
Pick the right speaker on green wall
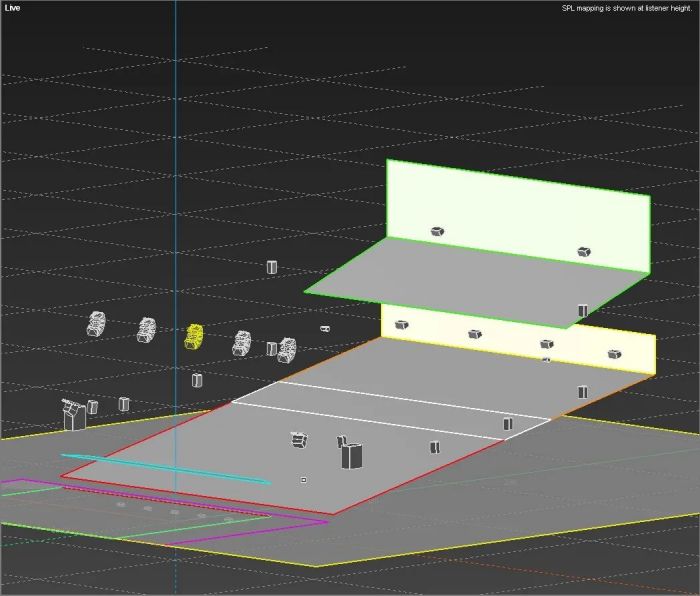584,252
